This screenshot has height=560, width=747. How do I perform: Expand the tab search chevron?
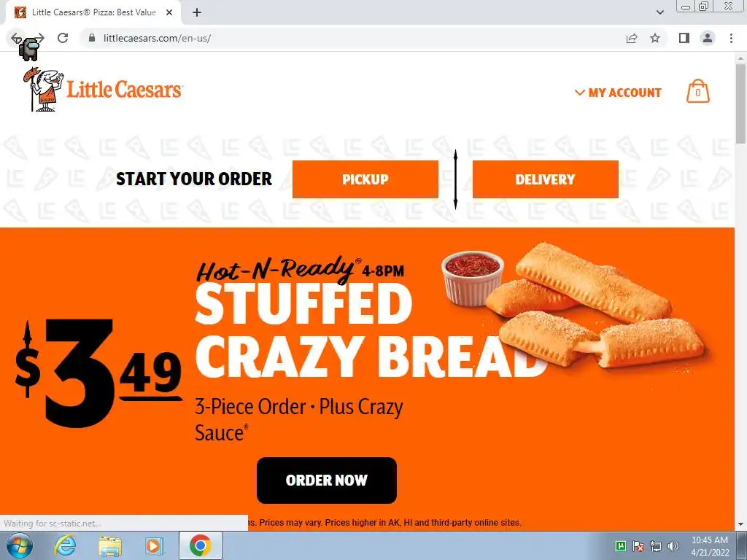659,12
